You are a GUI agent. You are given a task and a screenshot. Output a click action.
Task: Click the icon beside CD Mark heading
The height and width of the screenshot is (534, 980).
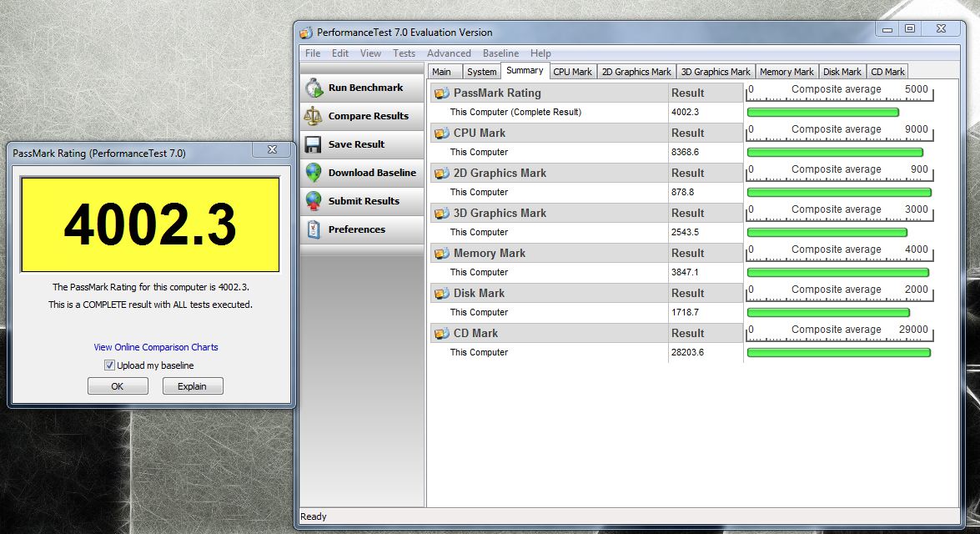click(442, 333)
